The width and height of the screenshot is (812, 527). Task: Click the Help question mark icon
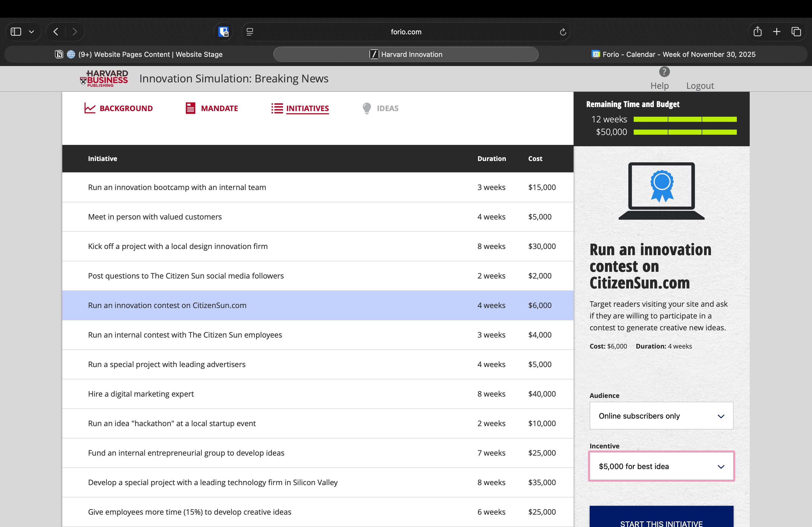click(664, 72)
